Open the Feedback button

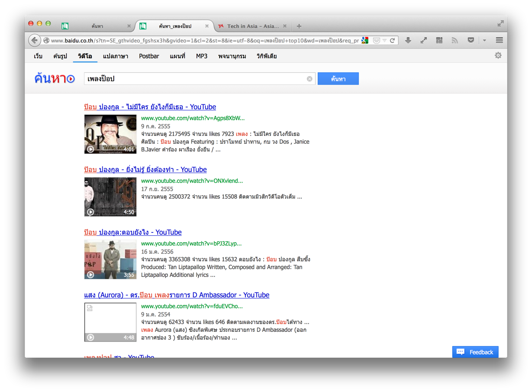point(475,352)
